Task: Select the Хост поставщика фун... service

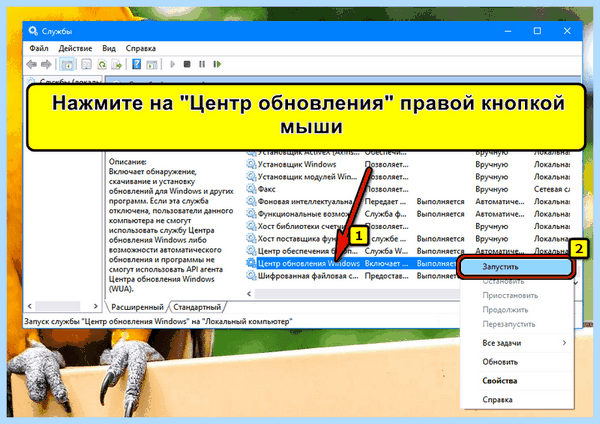Action: click(298, 238)
